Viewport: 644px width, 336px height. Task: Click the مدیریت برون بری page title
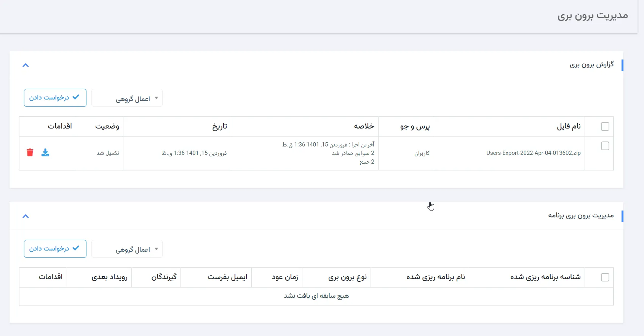[x=593, y=16]
